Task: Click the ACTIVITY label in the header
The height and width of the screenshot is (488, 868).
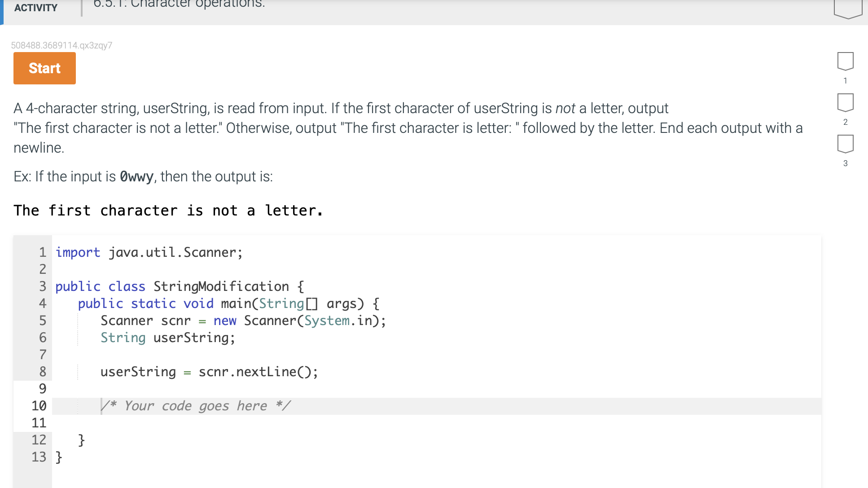Action: 36,8
